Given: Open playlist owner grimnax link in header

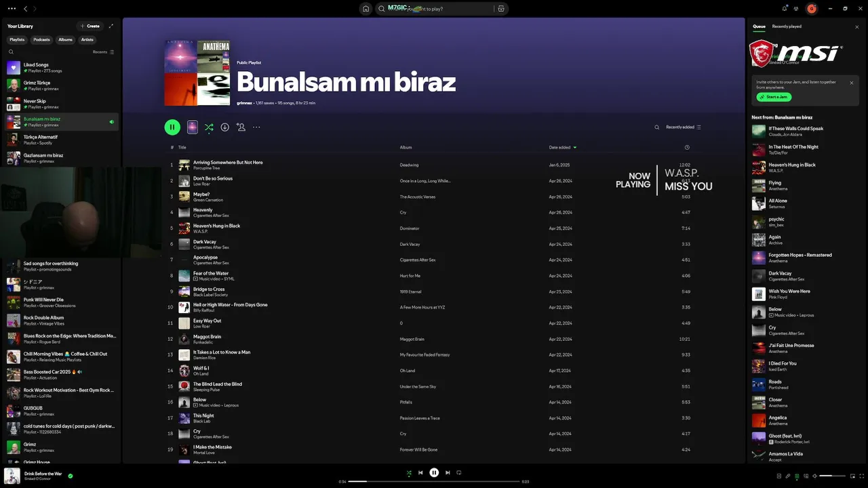Looking at the screenshot, I should 244,103.
